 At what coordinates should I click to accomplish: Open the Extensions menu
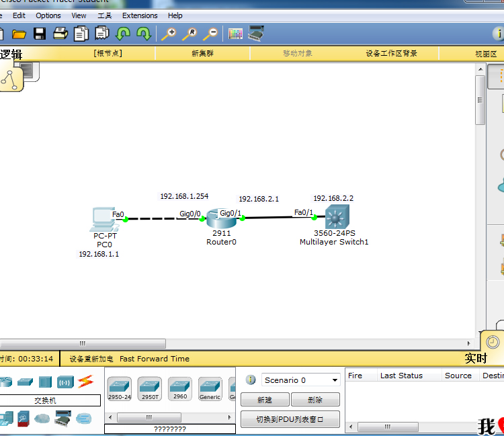click(x=140, y=15)
